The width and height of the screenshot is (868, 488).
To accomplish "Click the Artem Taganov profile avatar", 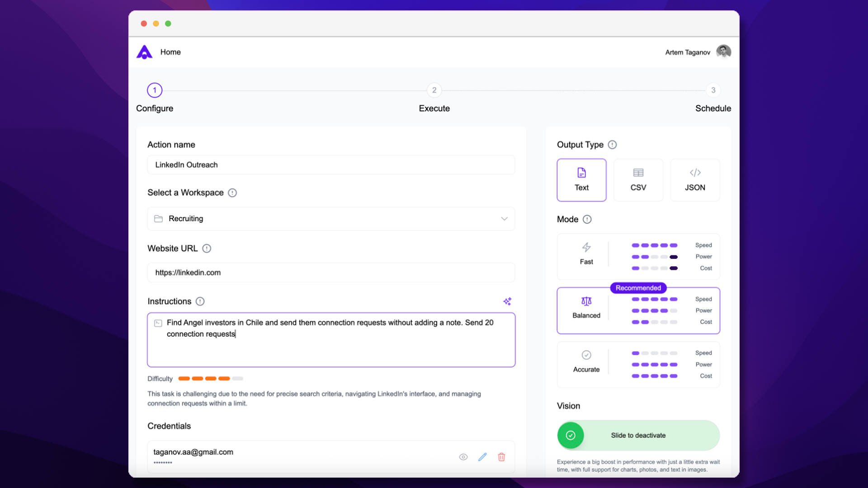I will click(x=723, y=52).
